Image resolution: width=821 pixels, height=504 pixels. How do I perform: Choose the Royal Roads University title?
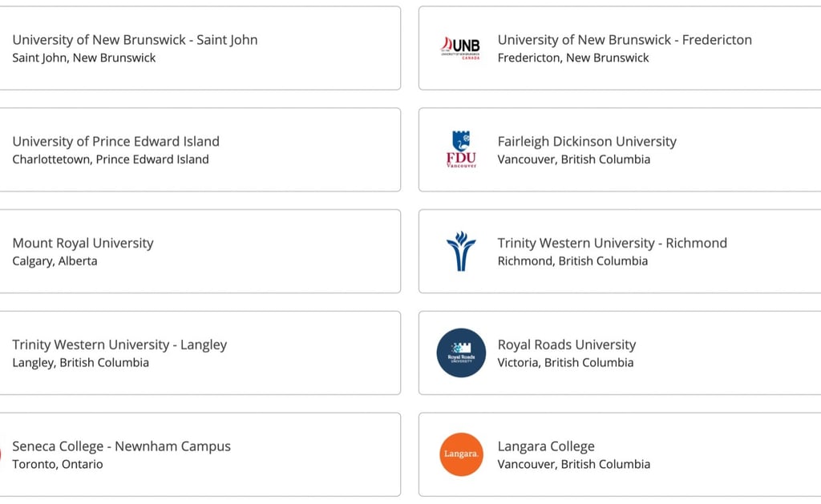567,345
